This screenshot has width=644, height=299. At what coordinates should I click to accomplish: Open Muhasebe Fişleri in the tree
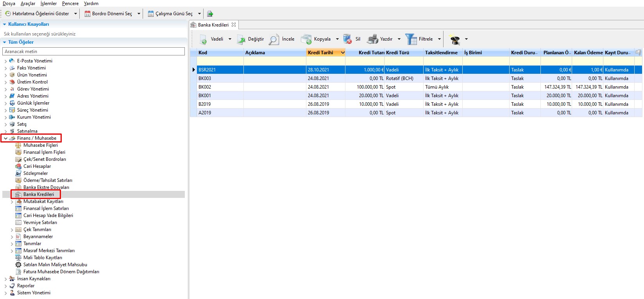pyautogui.click(x=40, y=145)
